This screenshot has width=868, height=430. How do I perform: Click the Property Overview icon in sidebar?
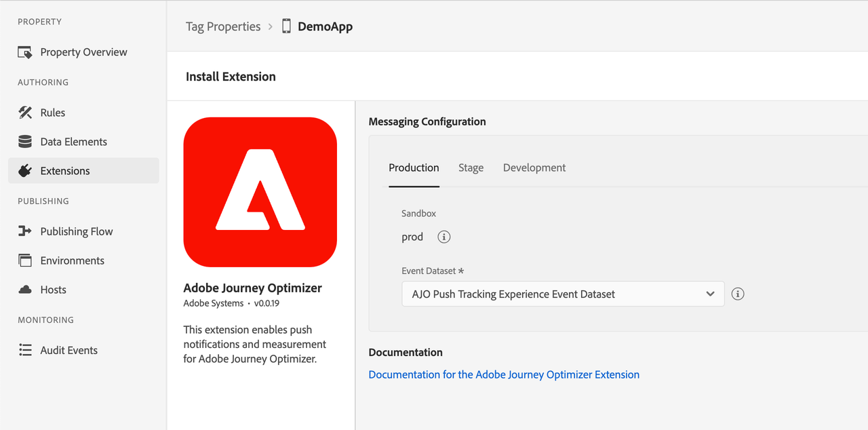coord(25,52)
